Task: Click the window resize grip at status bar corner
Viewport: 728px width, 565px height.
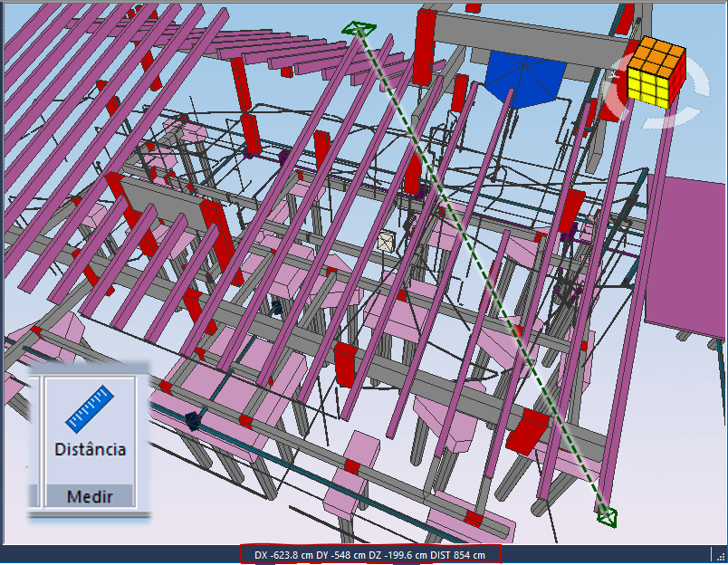Action: (720, 556)
